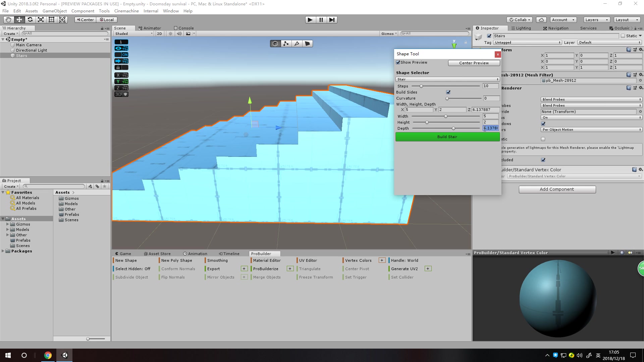Viewport: 644px width, 362px height.
Task: Select the Rotate tool in the toolbar
Action: (x=30, y=19)
